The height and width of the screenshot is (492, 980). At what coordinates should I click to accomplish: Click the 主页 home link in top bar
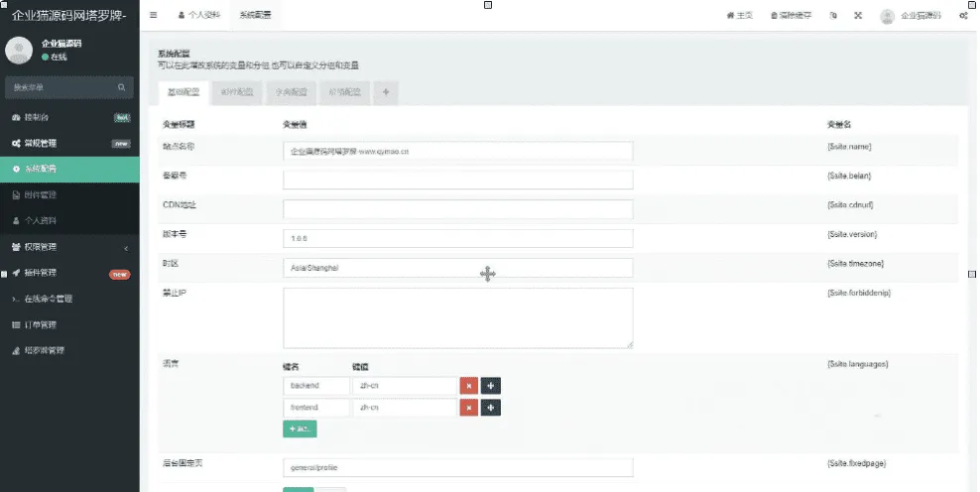(x=740, y=15)
